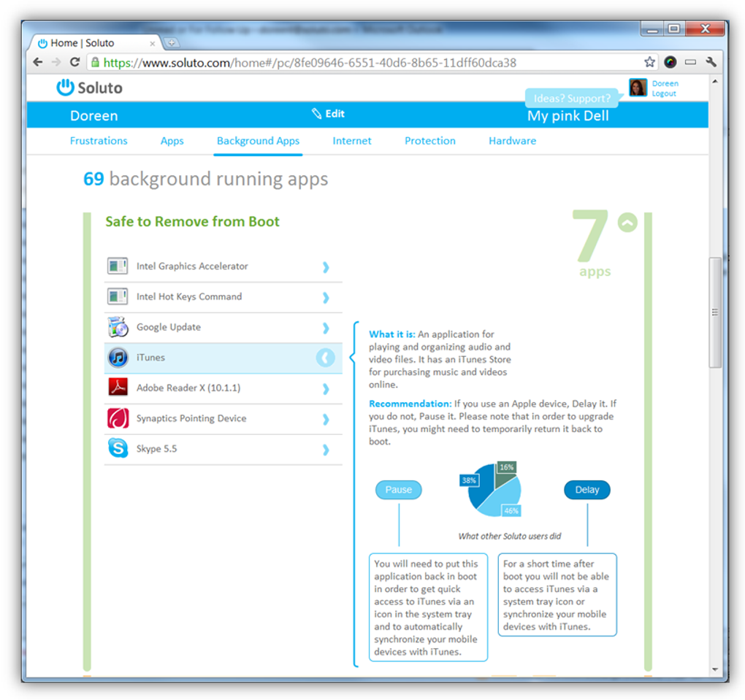The height and width of the screenshot is (700, 745).
Task: Switch to the Frustrations tab
Action: tap(99, 141)
